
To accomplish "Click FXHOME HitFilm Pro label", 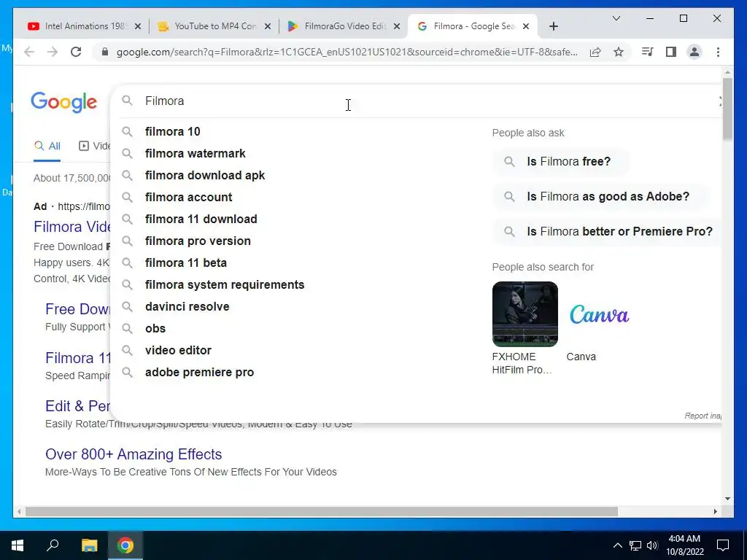I will coord(522,363).
